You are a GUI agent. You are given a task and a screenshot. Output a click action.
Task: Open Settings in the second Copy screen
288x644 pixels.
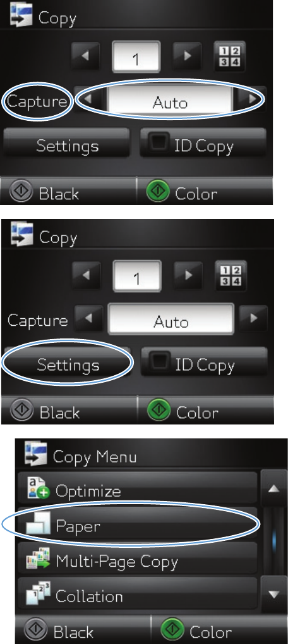click(67, 364)
